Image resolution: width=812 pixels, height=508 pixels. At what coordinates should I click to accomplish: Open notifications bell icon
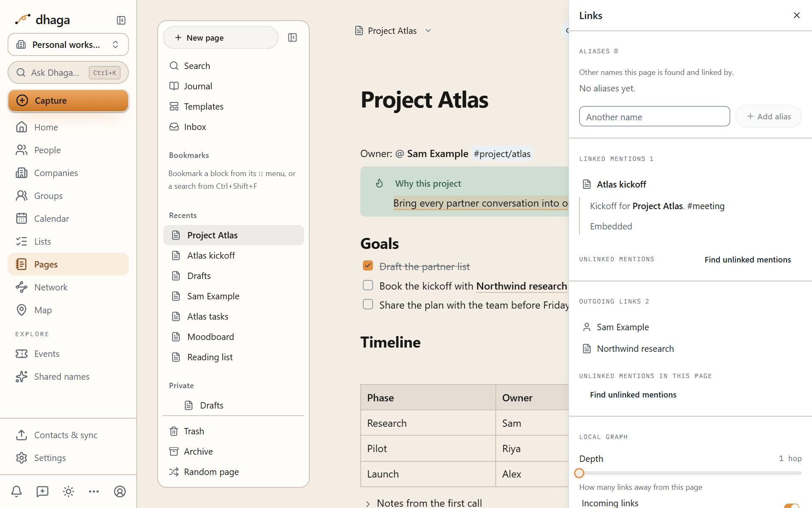(x=16, y=491)
